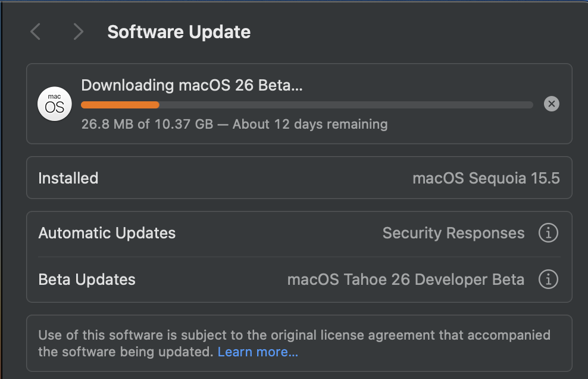Open the Automatic Updates info button
Screen dimensions: 588x379
pyautogui.click(x=548, y=233)
